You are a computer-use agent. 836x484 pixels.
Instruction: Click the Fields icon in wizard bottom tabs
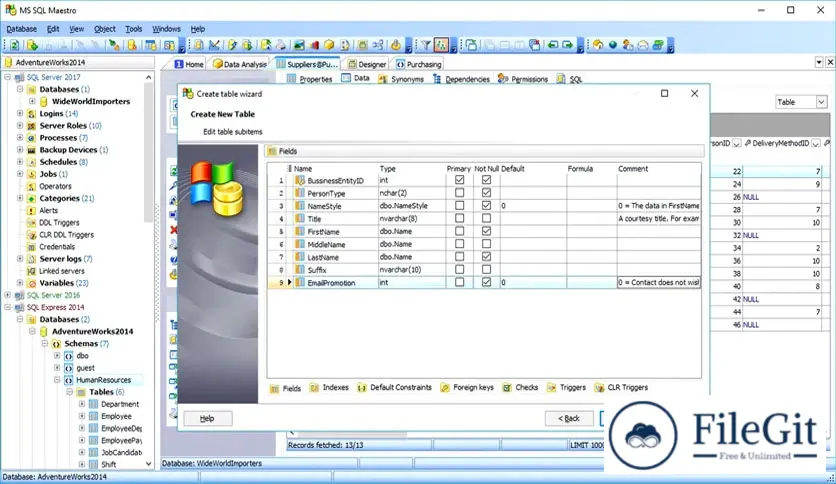(274, 389)
